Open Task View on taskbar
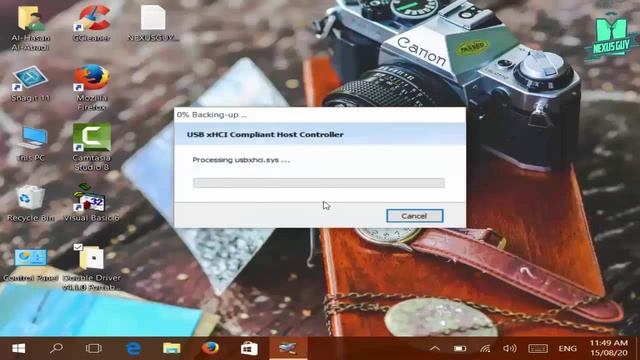This screenshot has width=640, height=360. (93, 348)
